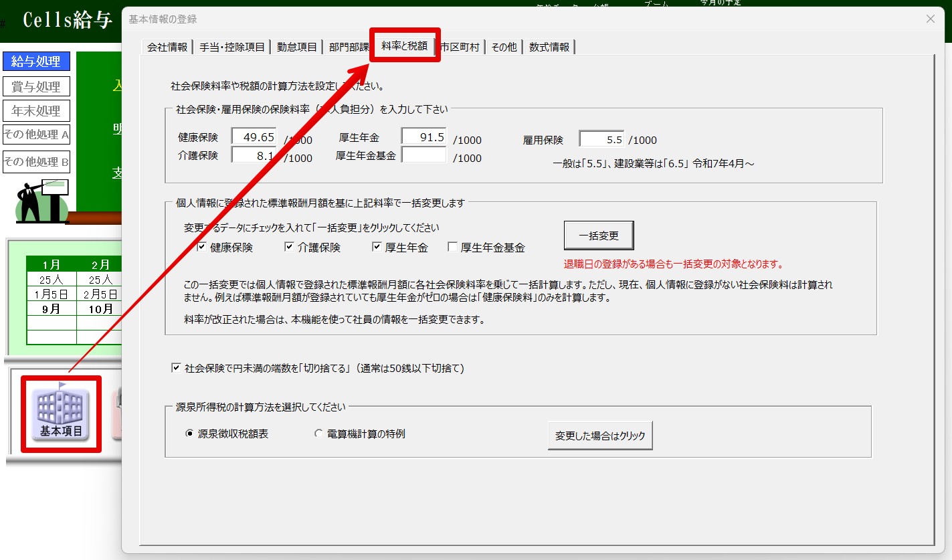This screenshot has width=952, height=560.
Task: Click the 雇用保険 rate input field
Action: click(x=601, y=140)
